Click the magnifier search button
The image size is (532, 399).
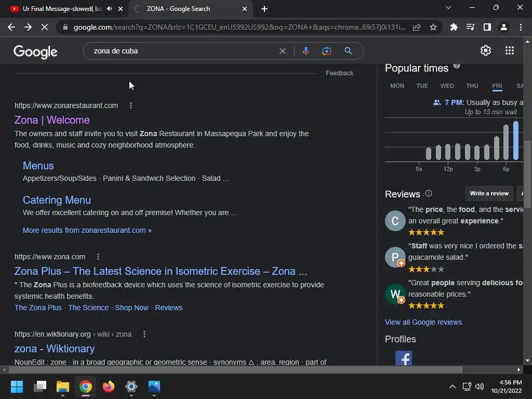click(x=348, y=51)
